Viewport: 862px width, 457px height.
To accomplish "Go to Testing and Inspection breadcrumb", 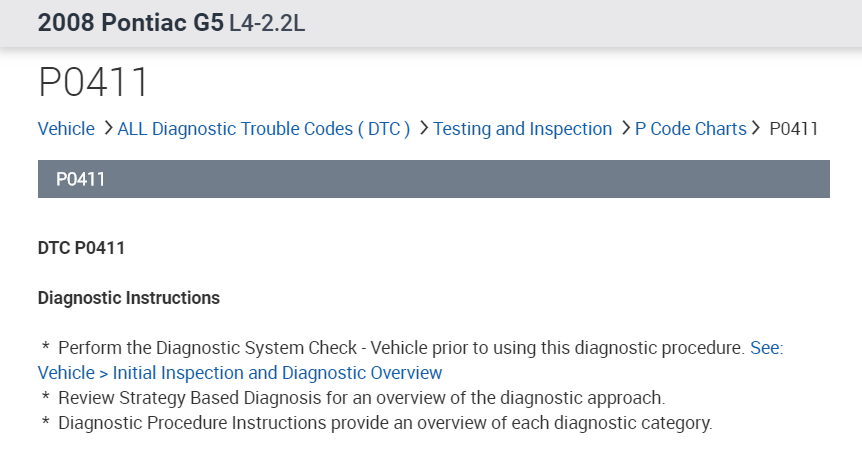I will point(522,129).
